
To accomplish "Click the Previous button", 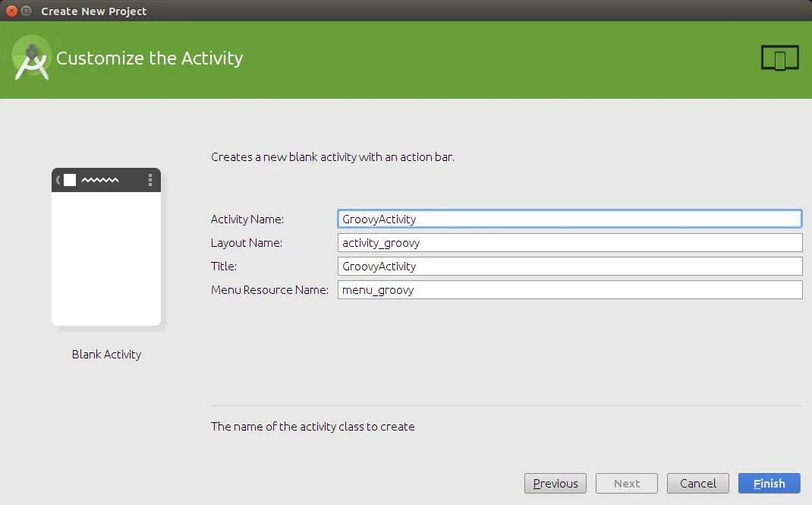I will [x=555, y=483].
